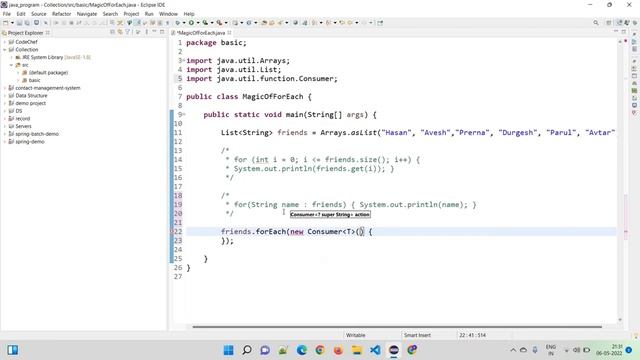This screenshot has height=360, width=640.
Task: Open the File menu
Action: [x=7, y=14]
